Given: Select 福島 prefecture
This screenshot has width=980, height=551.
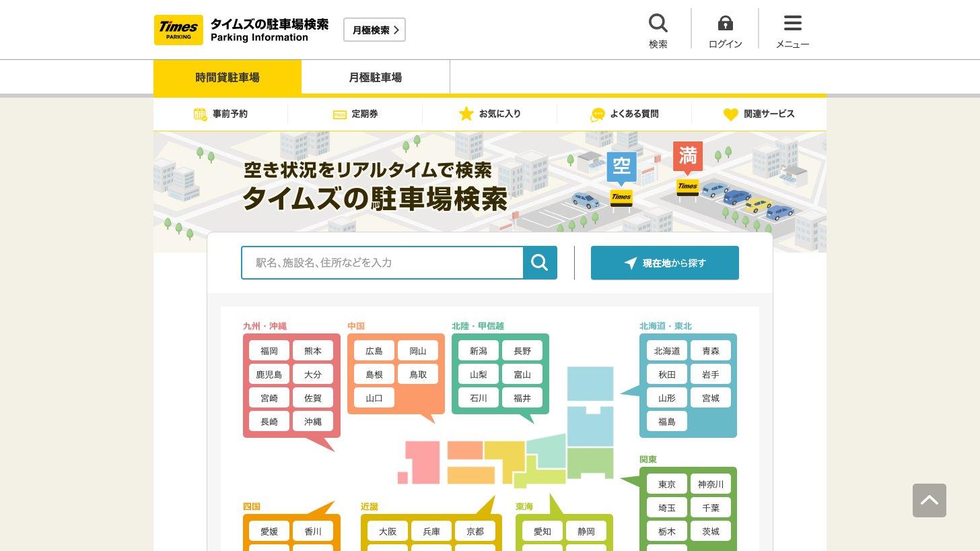Looking at the screenshot, I should [667, 422].
